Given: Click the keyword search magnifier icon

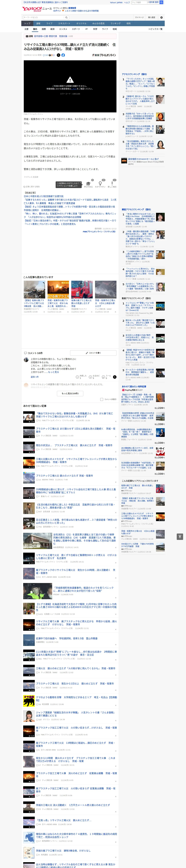Looking at the screenshot, I should [66, 18].
